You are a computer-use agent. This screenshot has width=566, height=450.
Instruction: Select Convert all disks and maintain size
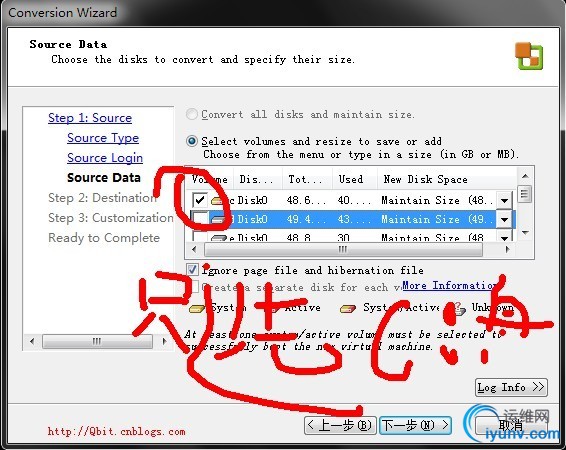coord(191,114)
